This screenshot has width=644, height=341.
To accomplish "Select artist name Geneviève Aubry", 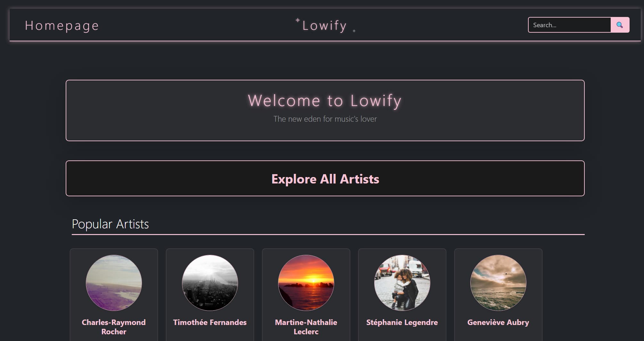I will tap(498, 322).
